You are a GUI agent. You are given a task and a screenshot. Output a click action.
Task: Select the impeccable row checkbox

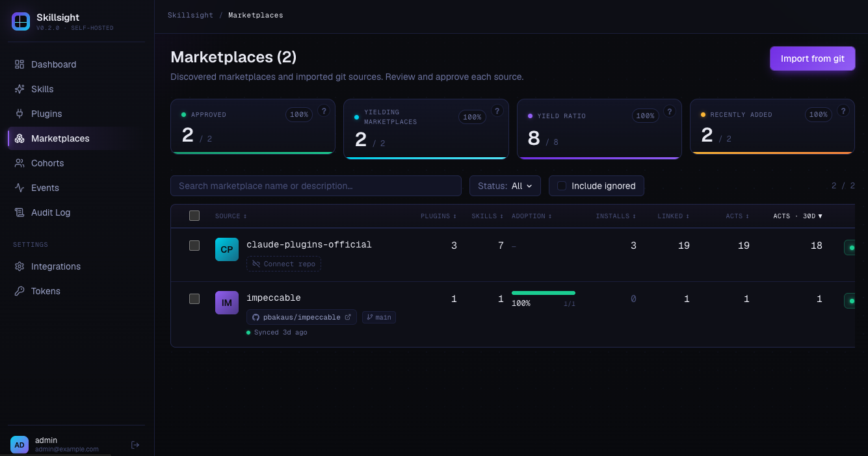click(x=194, y=299)
